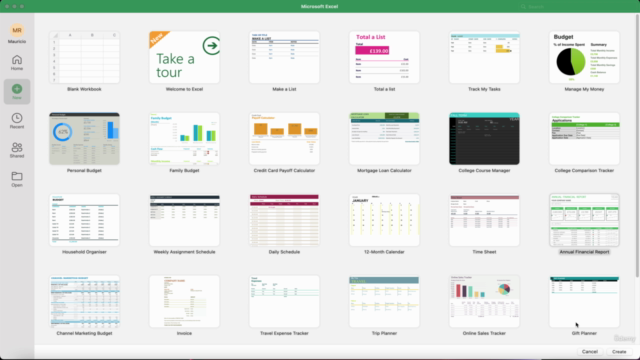640x360 pixels.
Task: Click the "Blank Workbook" caption
Action: (84, 89)
